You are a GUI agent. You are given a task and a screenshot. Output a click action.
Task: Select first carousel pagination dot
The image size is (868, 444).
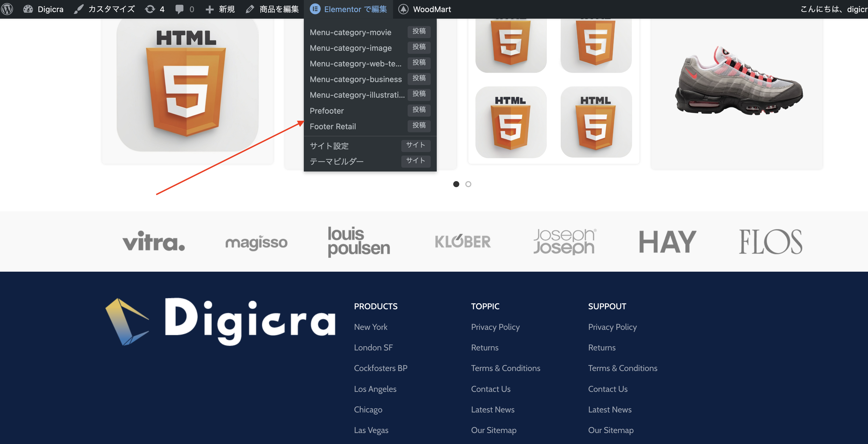click(456, 184)
